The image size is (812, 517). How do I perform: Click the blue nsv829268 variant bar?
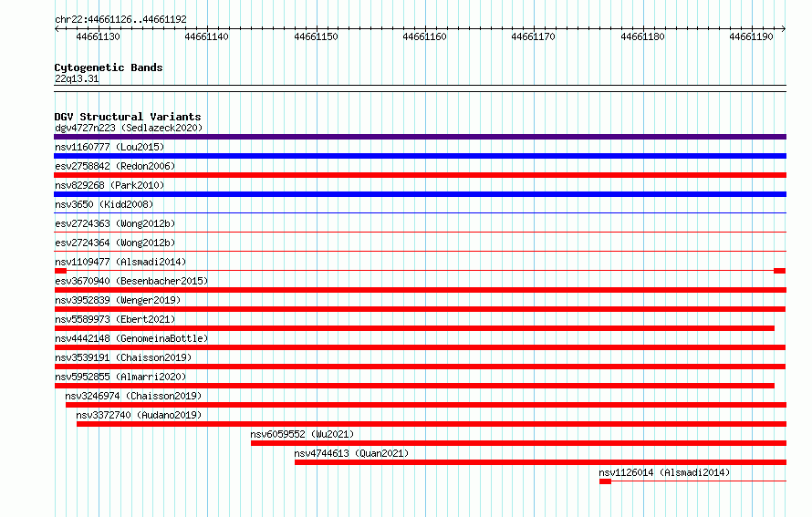click(420, 194)
